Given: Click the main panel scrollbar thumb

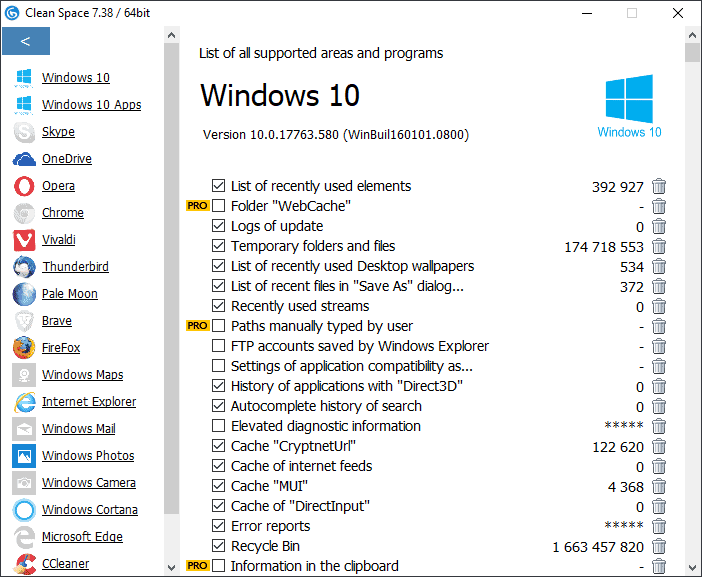Looking at the screenshot, I should [x=692, y=53].
